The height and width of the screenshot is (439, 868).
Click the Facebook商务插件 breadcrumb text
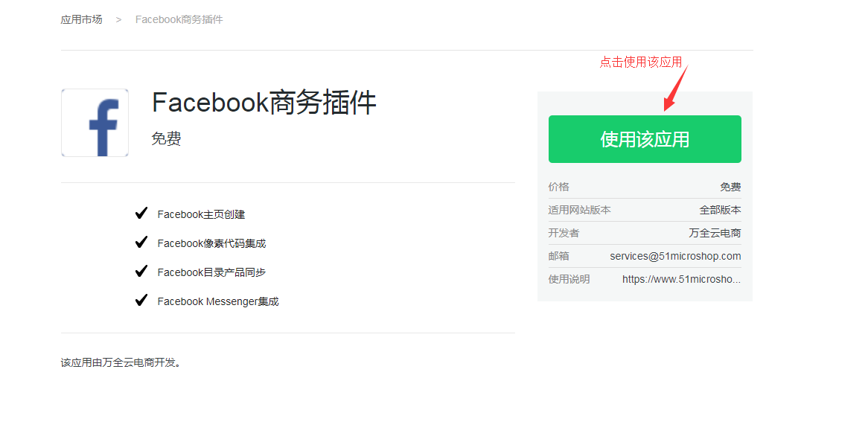pos(179,19)
